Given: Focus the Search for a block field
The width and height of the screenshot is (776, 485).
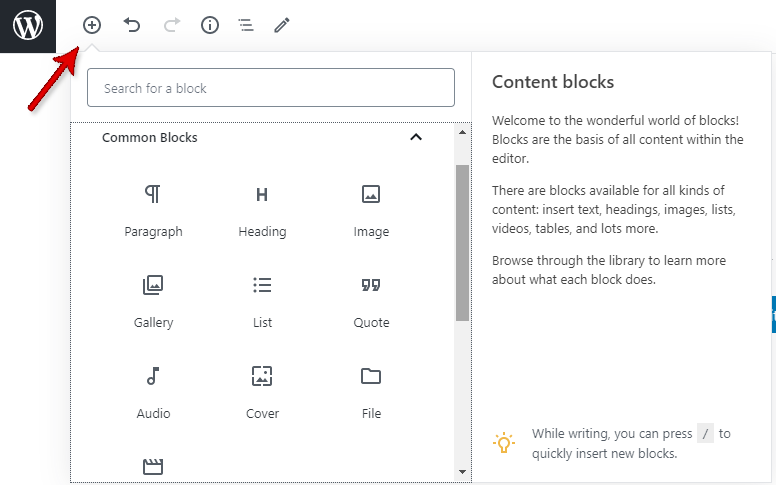Looking at the screenshot, I should click(x=271, y=88).
